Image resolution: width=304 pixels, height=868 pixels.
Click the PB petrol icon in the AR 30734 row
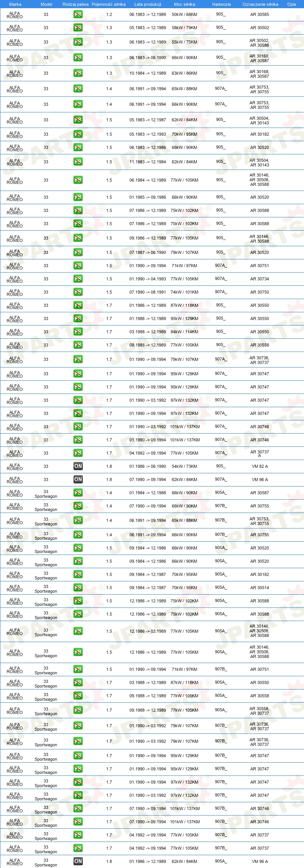(78, 279)
